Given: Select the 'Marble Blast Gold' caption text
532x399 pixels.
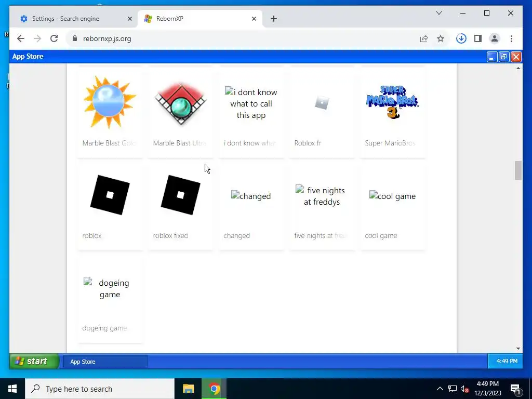Looking at the screenshot, I should tap(109, 143).
